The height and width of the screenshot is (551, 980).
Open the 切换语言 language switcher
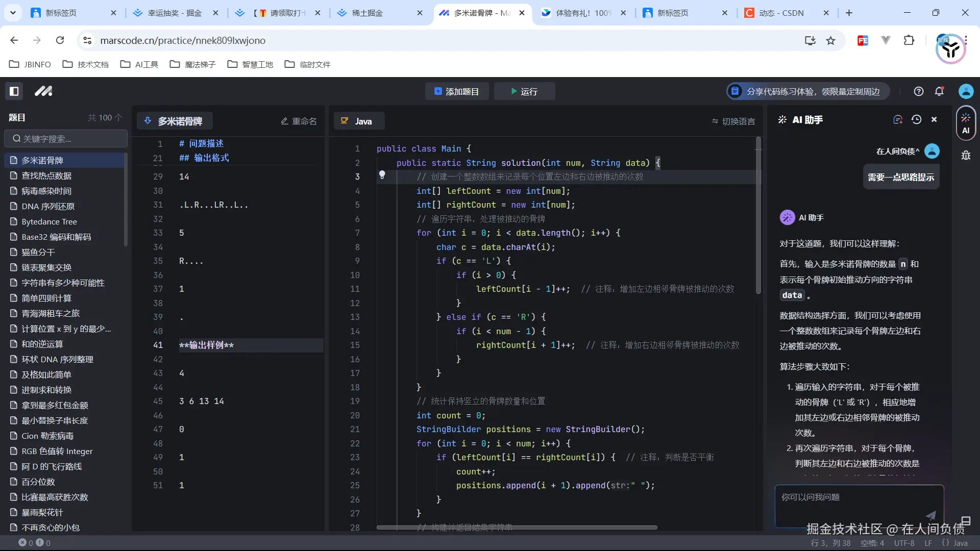point(733,121)
